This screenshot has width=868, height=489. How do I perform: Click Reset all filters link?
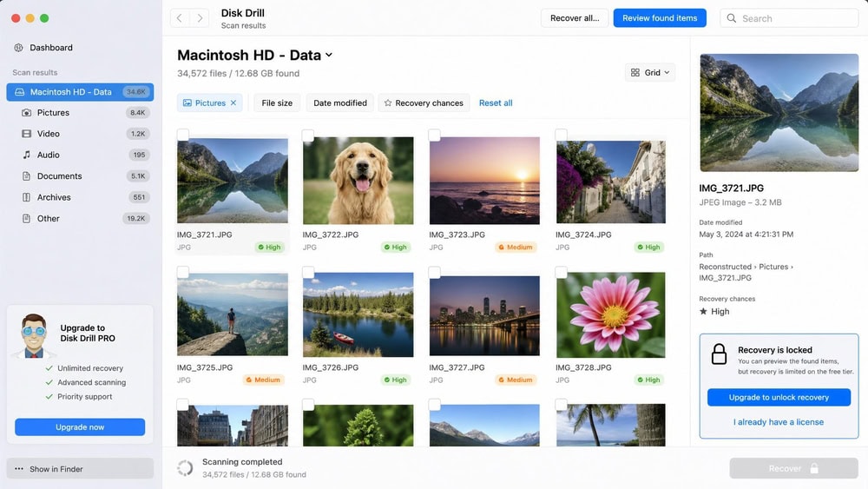[496, 103]
